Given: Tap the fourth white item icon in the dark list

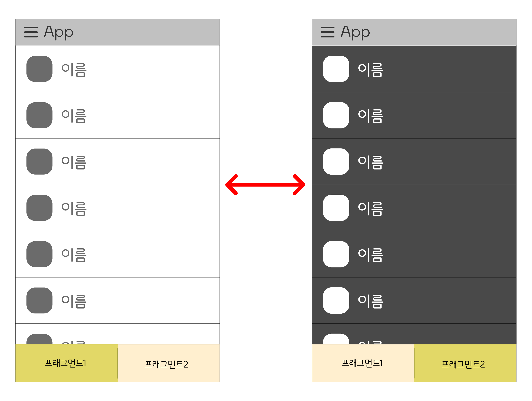Looking at the screenshot, I should click(x=336, y=208).
